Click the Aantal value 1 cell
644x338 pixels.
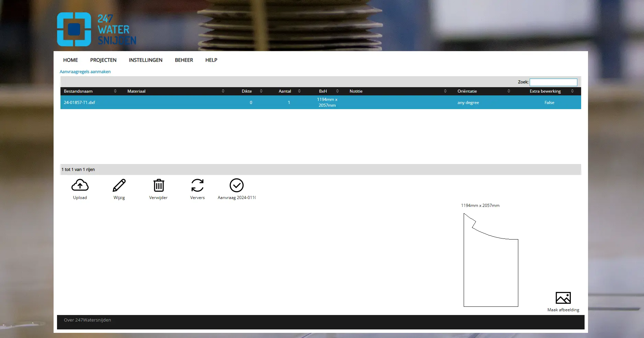289,103
